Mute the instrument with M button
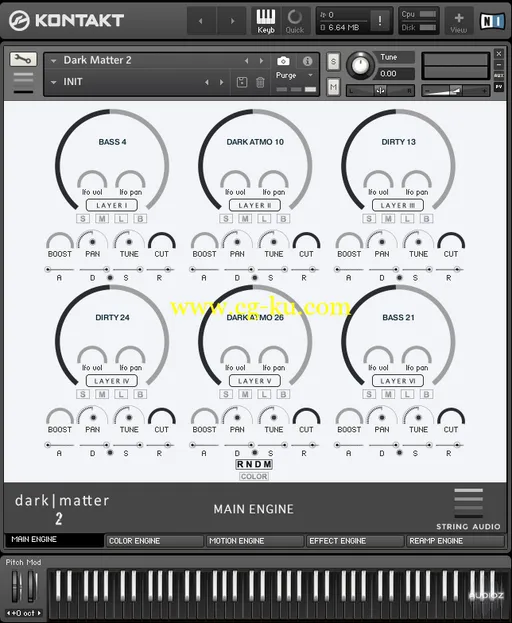This screenshot has height=623, width=512. (x=333, y=87)
